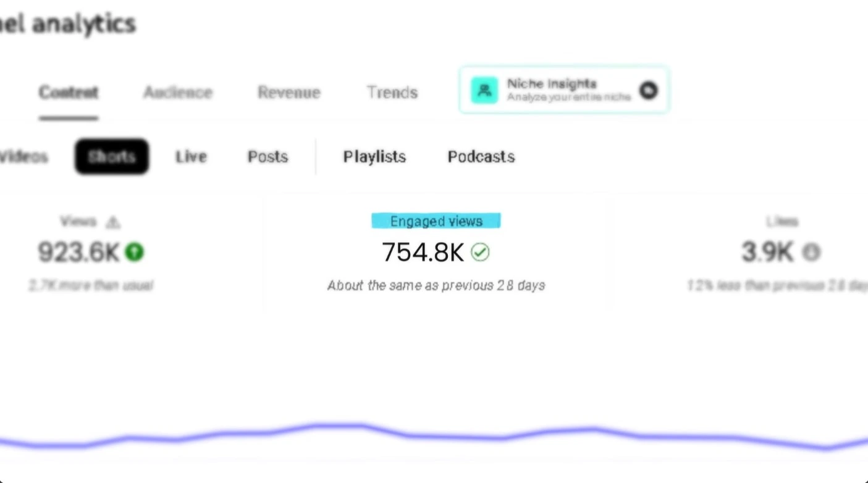
Task: Click the purple line on the chart
Action: [x=434, y=436]
